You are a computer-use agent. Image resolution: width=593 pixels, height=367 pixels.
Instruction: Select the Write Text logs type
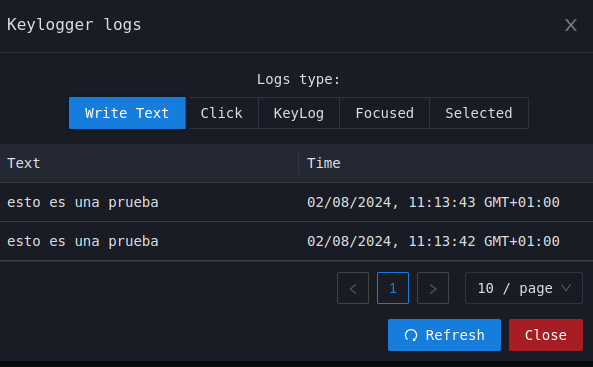tap(127, 113)
